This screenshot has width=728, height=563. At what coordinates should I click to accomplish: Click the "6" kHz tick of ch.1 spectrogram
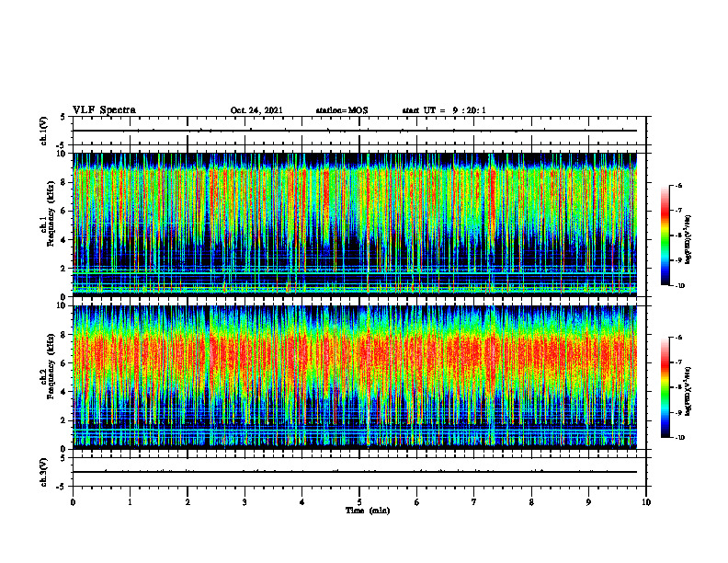[x=63, y=212]
